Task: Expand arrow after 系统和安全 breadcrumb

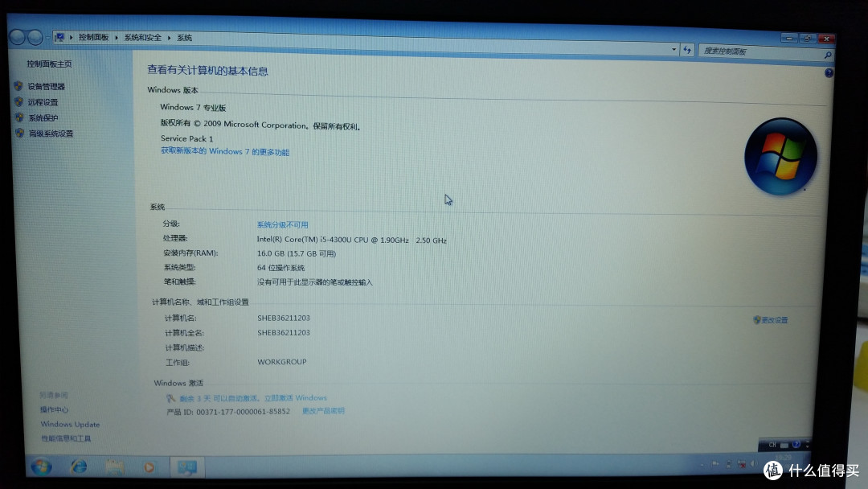Action: 169,38
